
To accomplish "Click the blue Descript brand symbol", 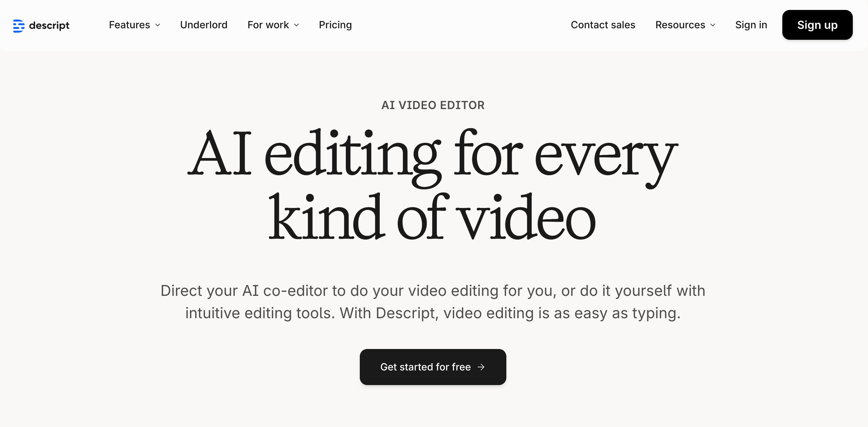I will pyautogui.click(x=19, y=25).
